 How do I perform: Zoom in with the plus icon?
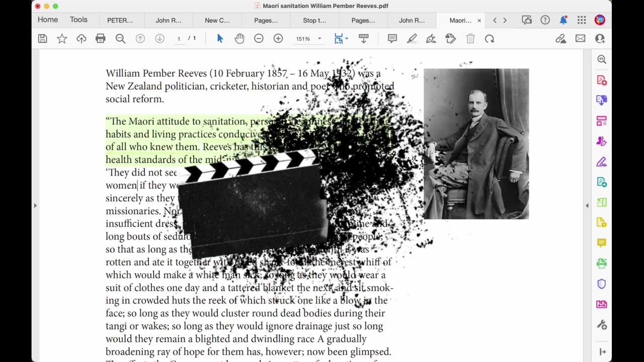tap(278, 39)
